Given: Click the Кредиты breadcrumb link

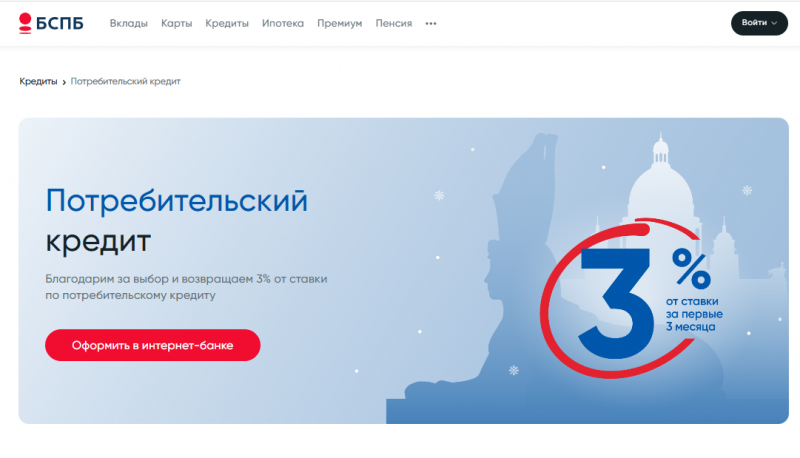Looking at the screenshot, I should (x=38, y=81).
